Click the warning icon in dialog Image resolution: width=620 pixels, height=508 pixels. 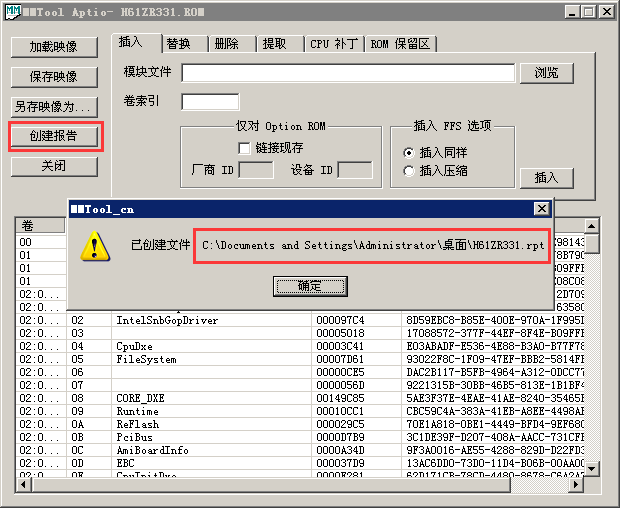pos(95,246)
